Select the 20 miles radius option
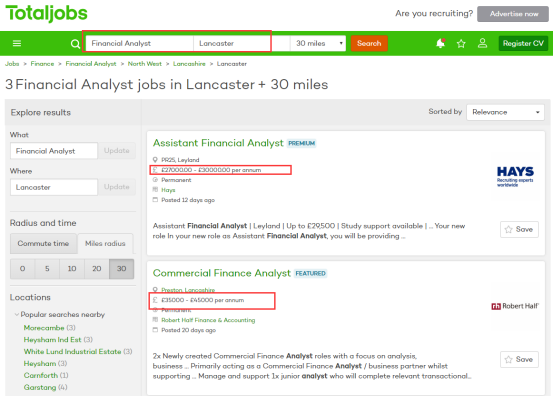The height and width of the screenshot is (396, 554). pos(97,269)
